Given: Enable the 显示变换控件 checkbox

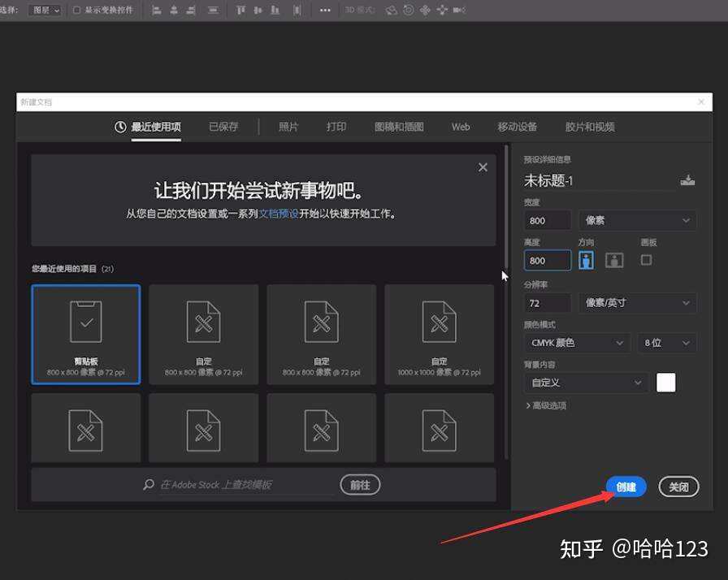Looking at the screenshot, I should (x=76, y=10).
